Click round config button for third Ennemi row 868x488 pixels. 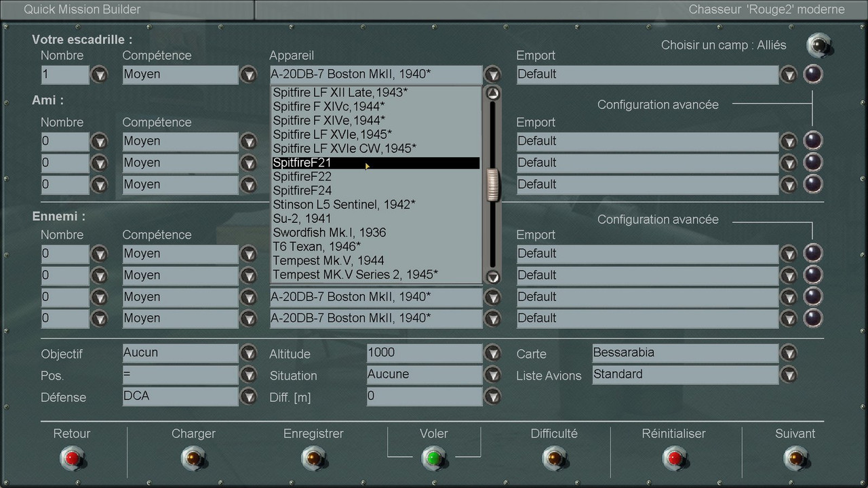[x=812, y=297]
